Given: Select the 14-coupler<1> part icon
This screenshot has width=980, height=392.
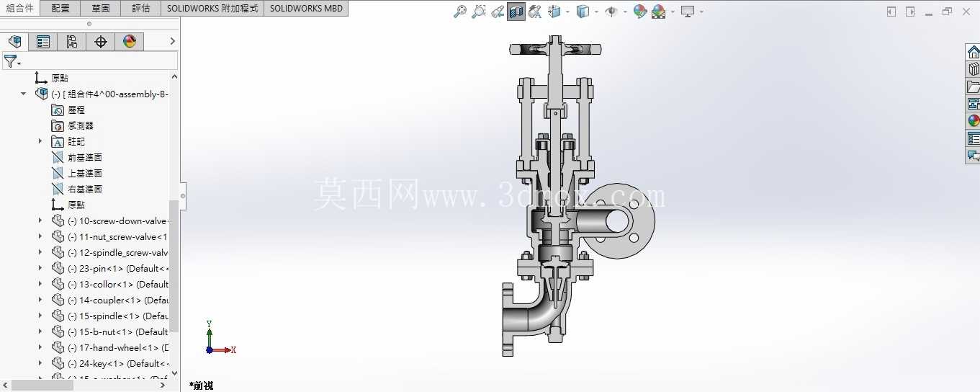Looking at the screenshot, I should (58, 300).
